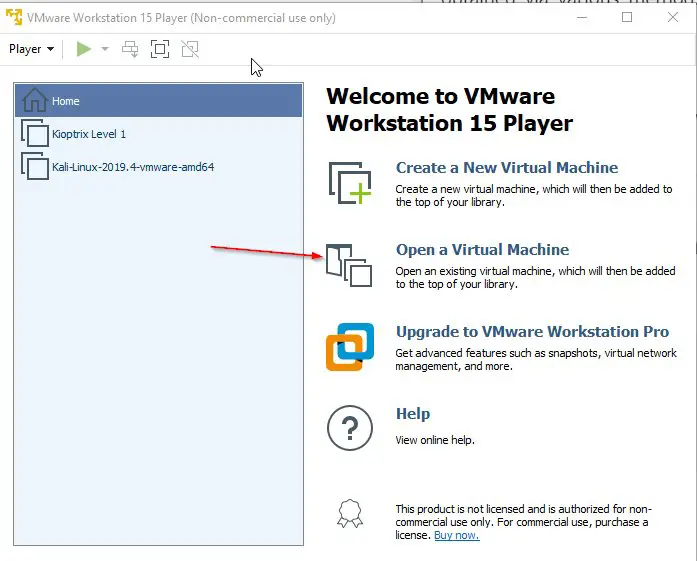697x561 pixels.
Task: Expand the power options arrow beside play
Action: pos(105,49)
